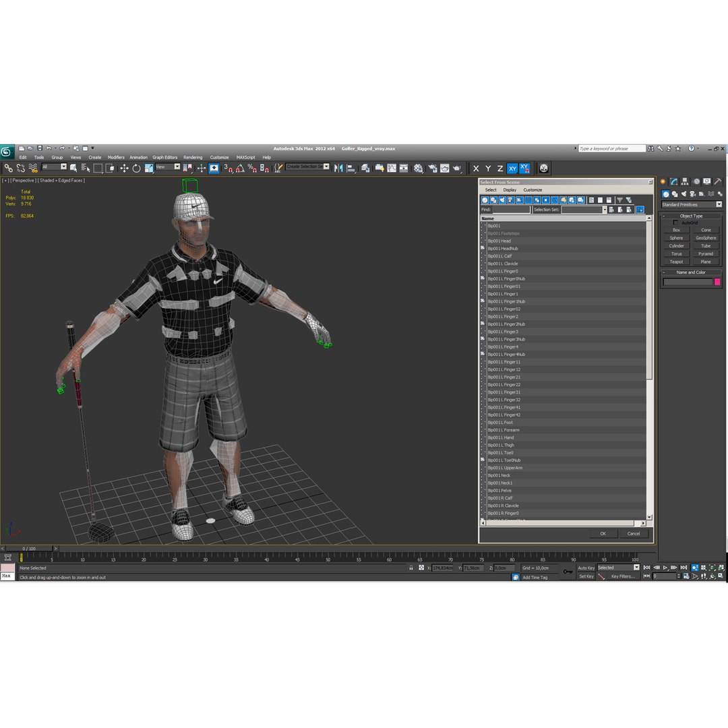Viewport: 728px width, 728px height.
Task: Open Create Selection Set dropdown
Action: pyautogui.click(x=307, y=166)
